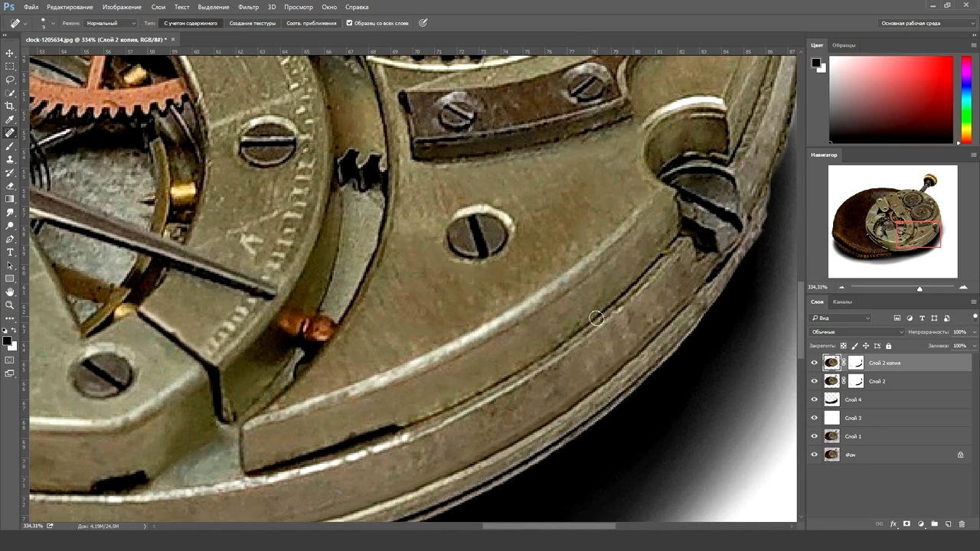Open the Файл menu
This screenshot has width=980, height=551.
tap(31, 7)
